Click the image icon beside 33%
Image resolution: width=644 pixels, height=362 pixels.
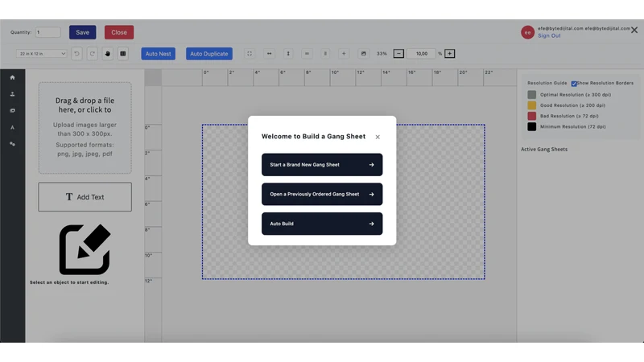pos(364,54)
